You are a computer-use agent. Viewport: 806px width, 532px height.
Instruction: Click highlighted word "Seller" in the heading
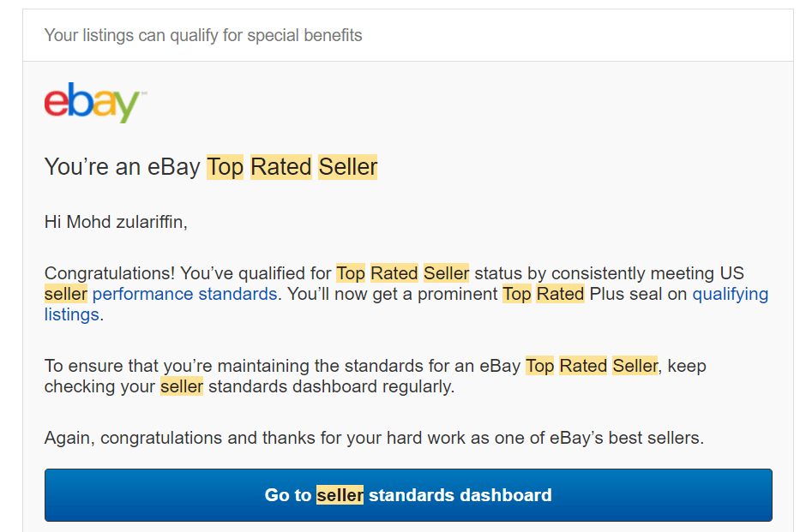tap(348, 166)
